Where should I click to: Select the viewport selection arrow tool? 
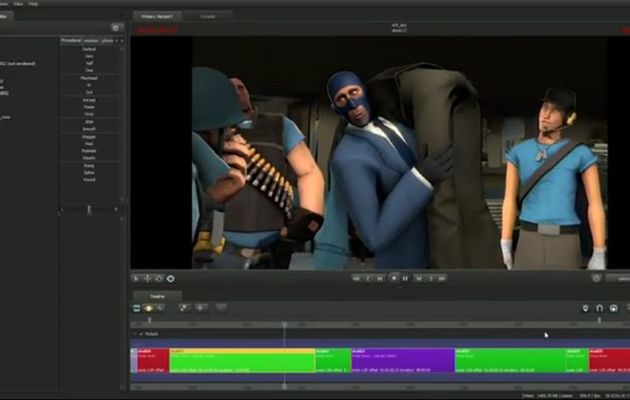point(136,278)
